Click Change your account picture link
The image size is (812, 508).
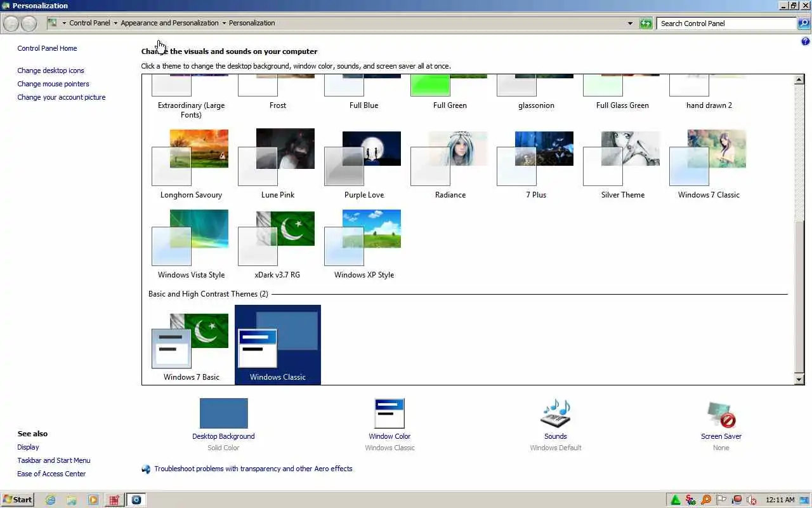click(62, 97)
